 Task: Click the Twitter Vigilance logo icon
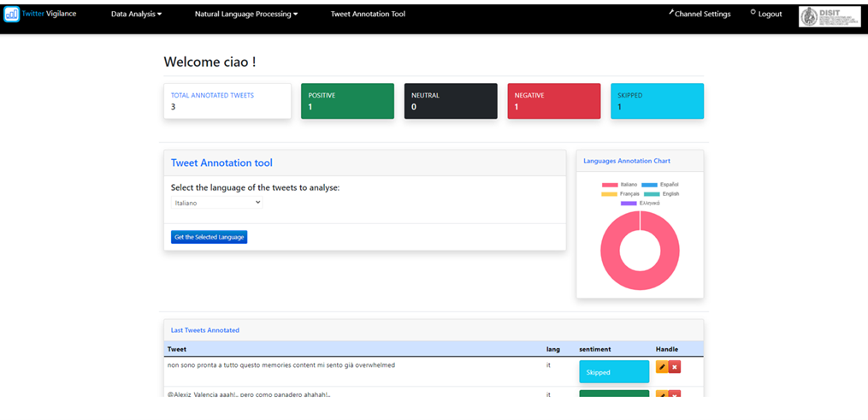(11, 15)
